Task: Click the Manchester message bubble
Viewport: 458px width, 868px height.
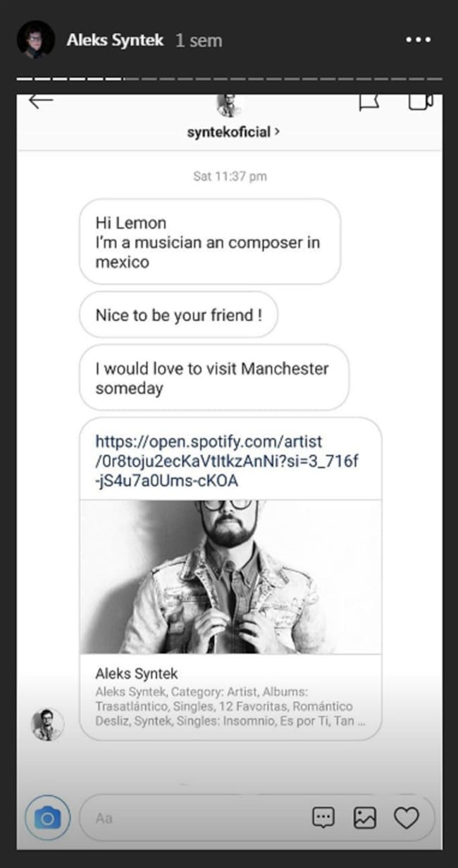Action: [x=213, y=378]
